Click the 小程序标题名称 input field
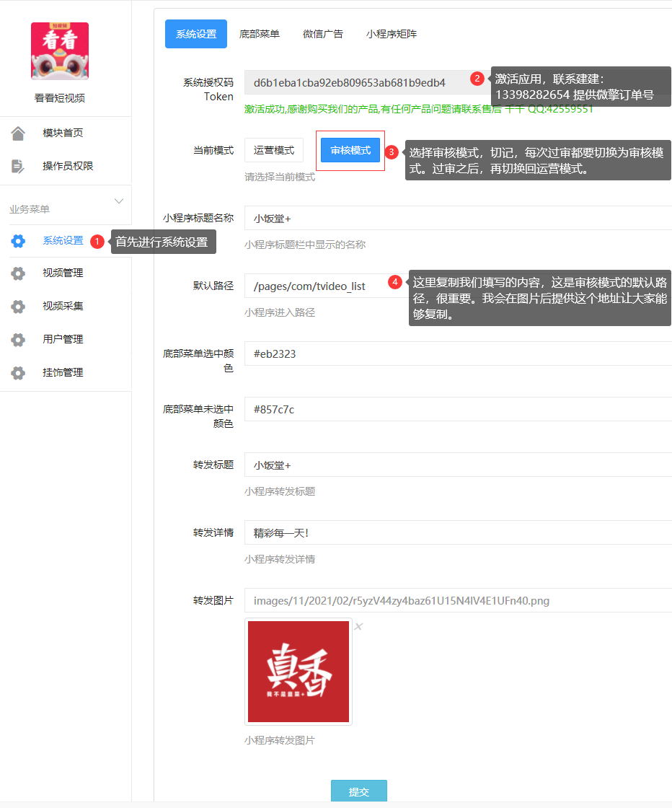This screenshot has width=672, height=808. [x=459, y=219]
